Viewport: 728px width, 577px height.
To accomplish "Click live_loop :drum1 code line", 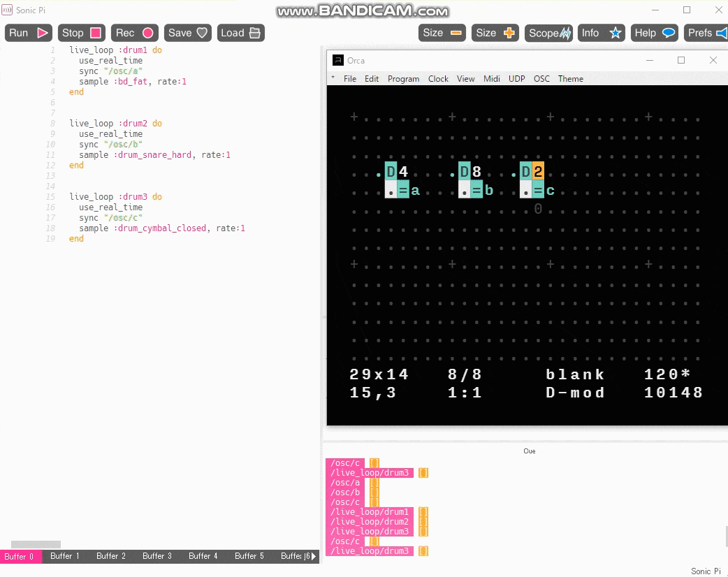I will pyautogui.click(x=115, y=50).
